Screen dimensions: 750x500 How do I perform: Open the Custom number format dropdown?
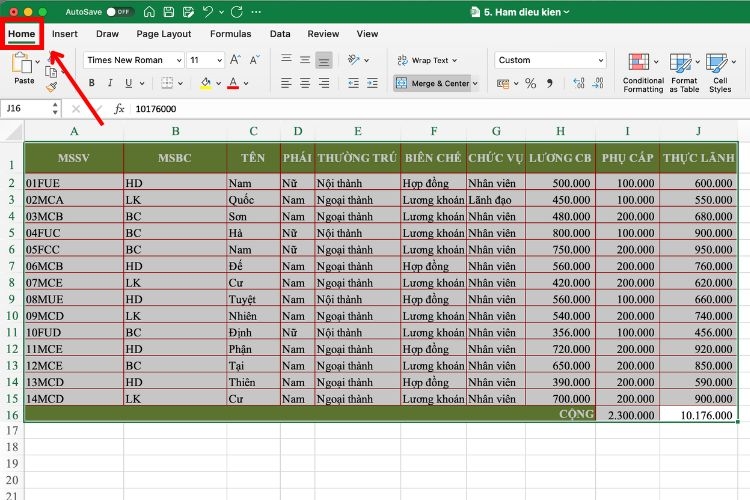550,60
